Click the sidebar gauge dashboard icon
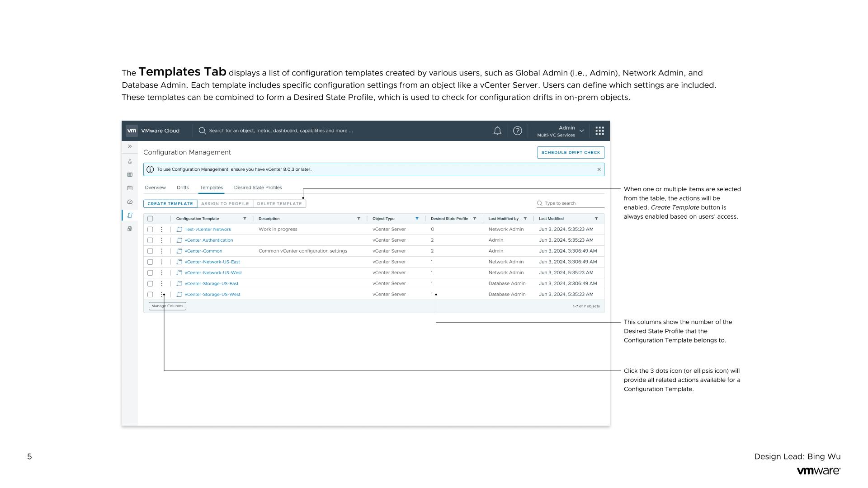 [x=130, y=202]
